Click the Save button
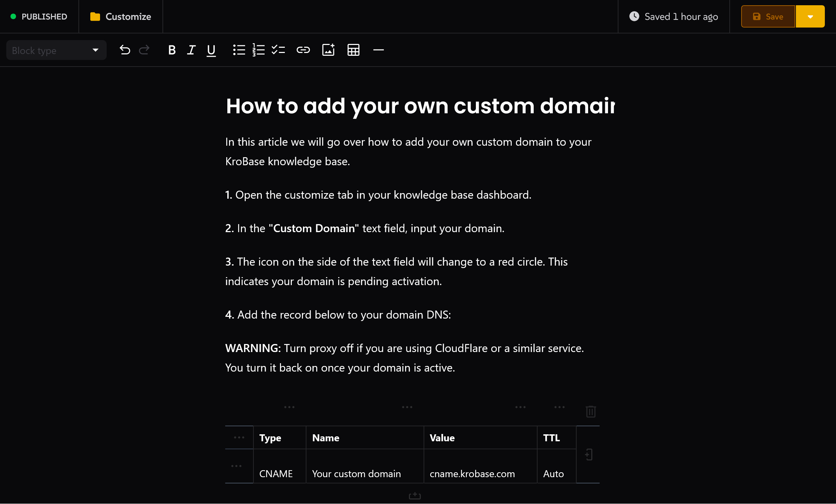 point(768,17)
